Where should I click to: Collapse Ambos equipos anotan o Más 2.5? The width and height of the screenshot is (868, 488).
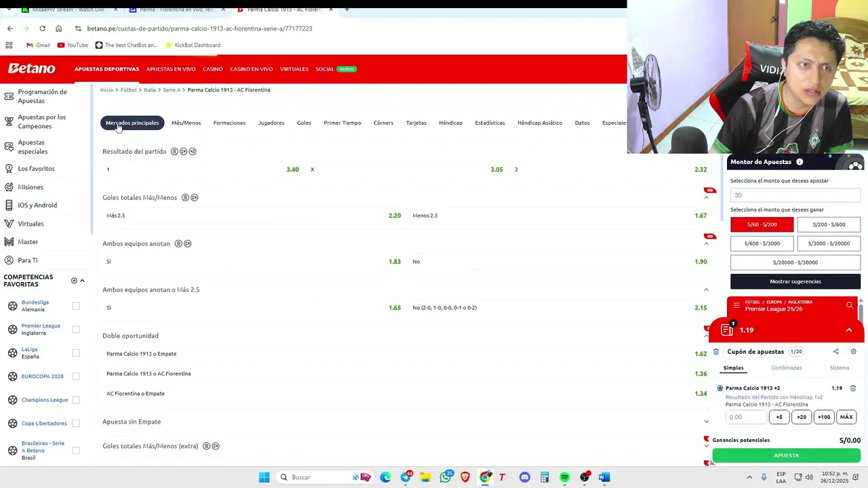(x=706, y=289)
